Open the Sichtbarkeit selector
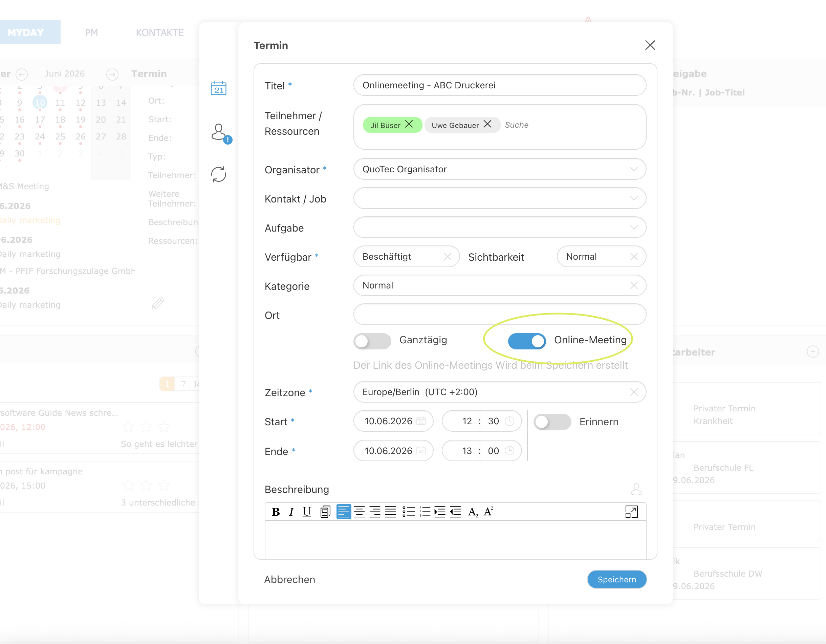Viewport: 826px width, 644px height. click(x=601, y=257)
